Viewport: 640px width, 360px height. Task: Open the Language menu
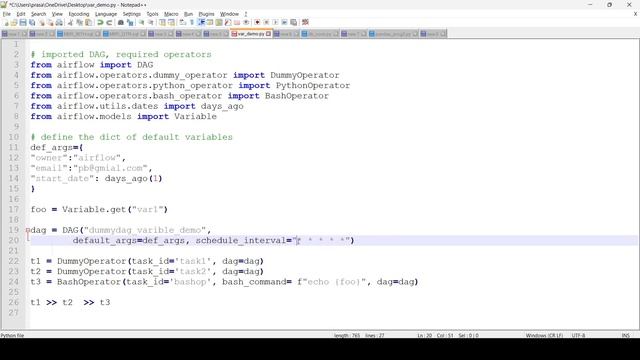106,14
